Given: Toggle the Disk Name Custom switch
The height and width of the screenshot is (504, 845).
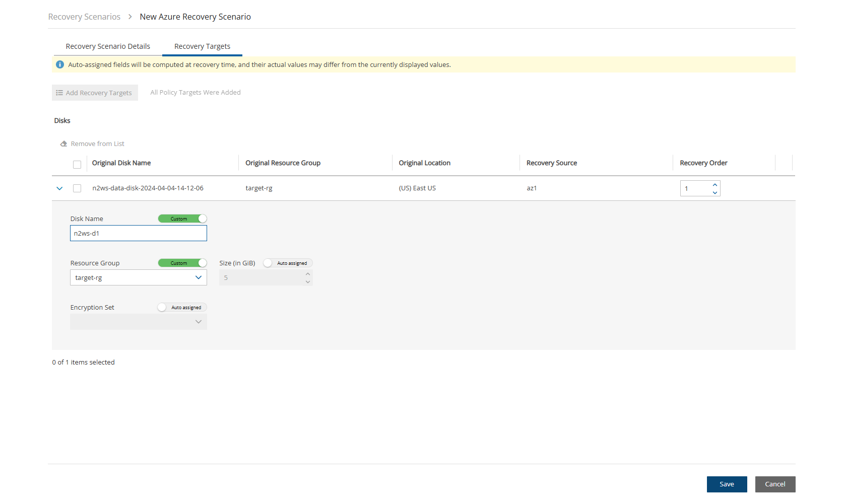Looking at the screenshot, I should tap(182, 219).
